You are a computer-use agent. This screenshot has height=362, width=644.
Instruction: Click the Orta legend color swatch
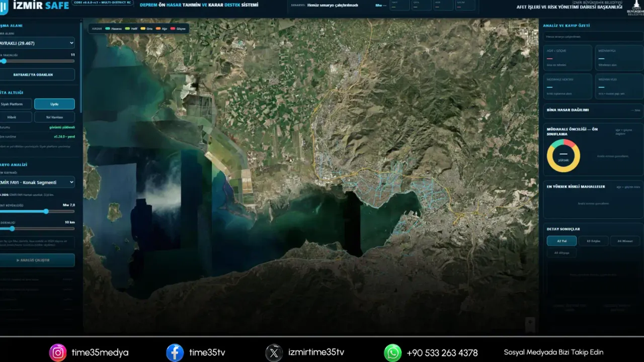pos(143,29)
